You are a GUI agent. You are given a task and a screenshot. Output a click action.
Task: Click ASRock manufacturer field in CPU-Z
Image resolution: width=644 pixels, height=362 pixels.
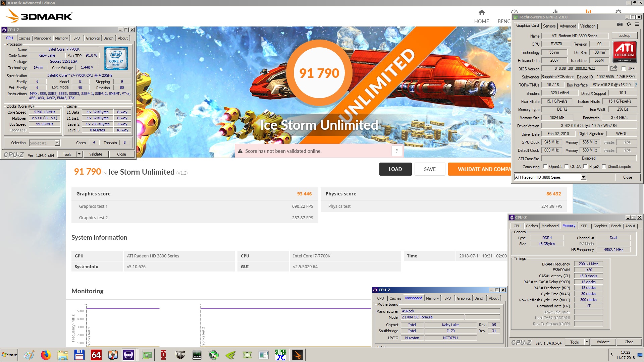pyautogui.click(x=450, y=311)
